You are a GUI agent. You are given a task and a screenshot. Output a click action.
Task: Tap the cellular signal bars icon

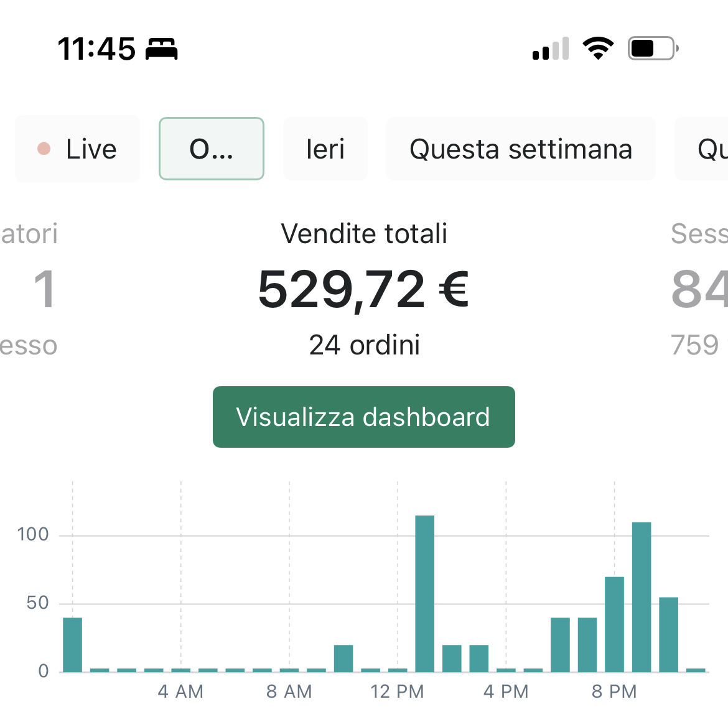(x=551, y=49)
